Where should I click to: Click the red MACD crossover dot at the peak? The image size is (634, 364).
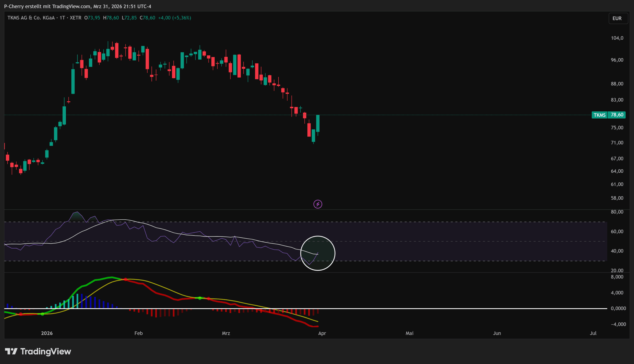pyautogui.click(x=126, y=279)
